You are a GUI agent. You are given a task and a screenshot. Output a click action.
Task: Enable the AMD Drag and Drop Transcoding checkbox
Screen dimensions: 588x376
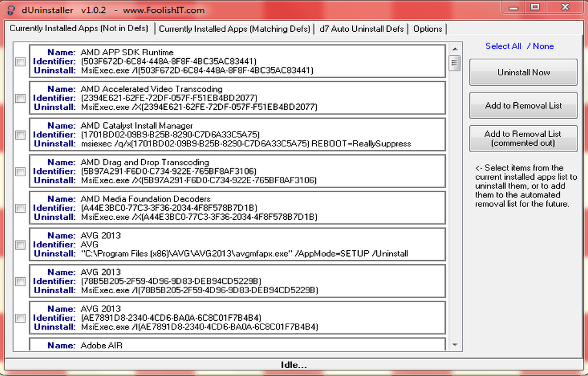click(x=20, y=172)
